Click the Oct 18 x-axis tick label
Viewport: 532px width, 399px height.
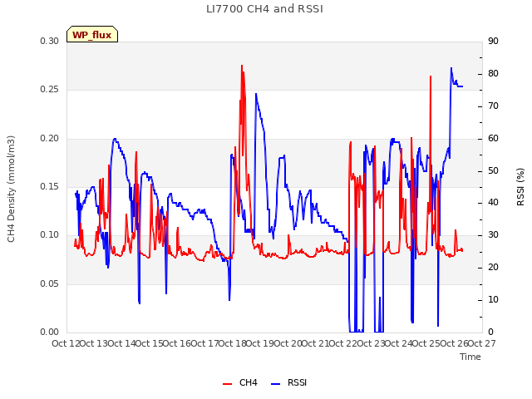[x=232, y=343]
